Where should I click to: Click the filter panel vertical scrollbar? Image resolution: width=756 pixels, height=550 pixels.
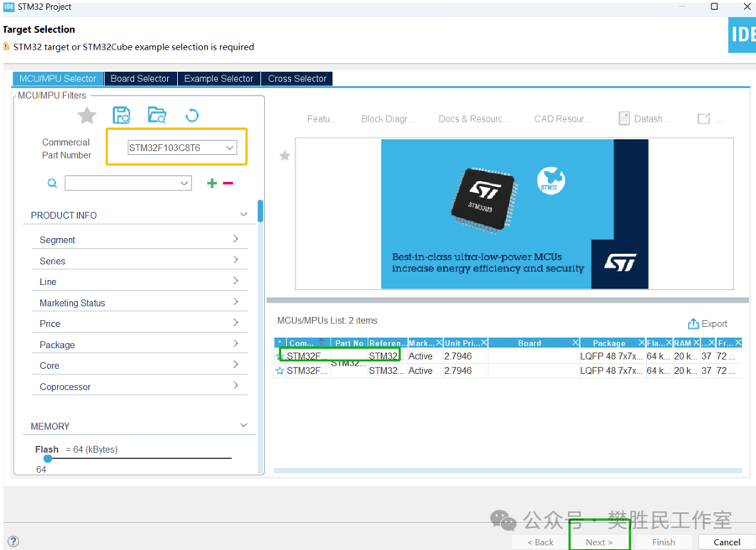(260, 211)
